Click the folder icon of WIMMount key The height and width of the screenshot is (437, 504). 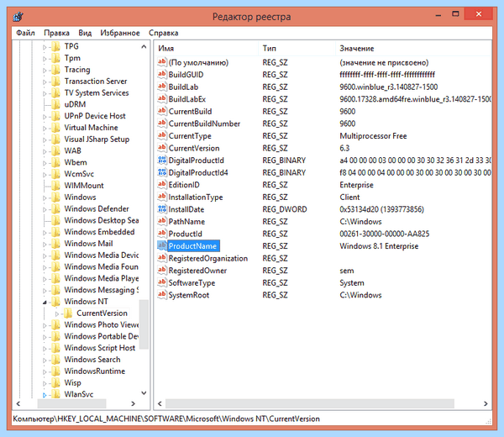pyautogui.click(x=56, y=186)
